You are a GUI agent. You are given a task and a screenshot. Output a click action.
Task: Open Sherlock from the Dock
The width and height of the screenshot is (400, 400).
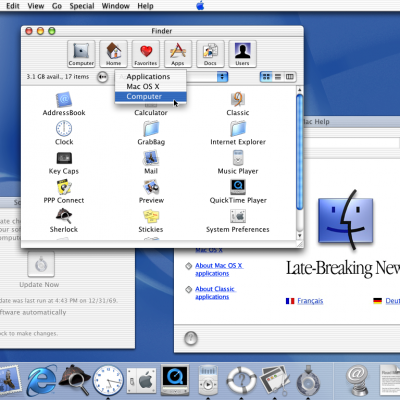pos(75,380)
